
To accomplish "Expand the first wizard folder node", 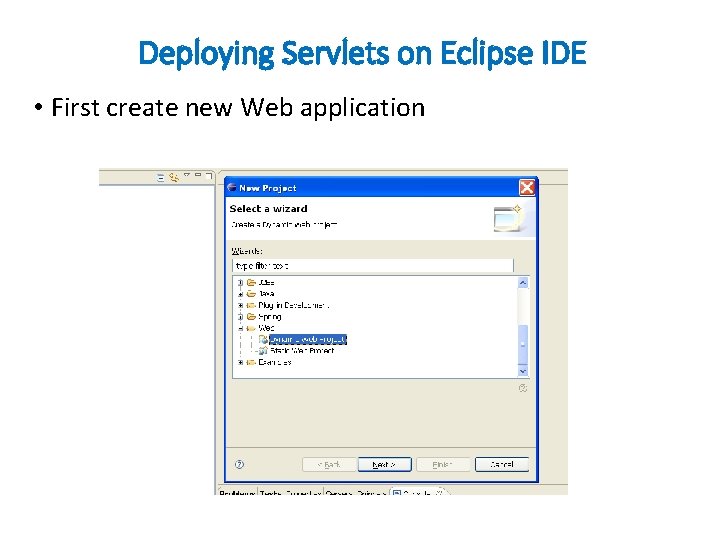I will [x=240, y=282].
